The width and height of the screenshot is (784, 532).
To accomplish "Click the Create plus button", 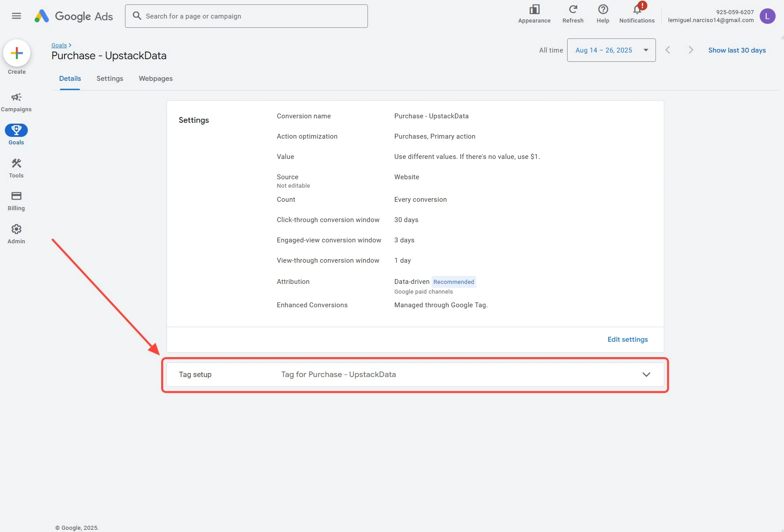I will click(17, 53).
